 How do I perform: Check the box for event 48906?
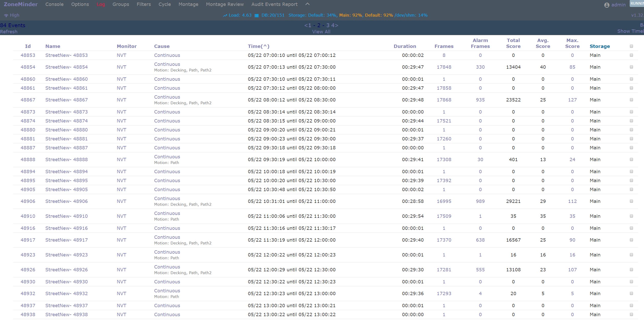tap(631, 201)
